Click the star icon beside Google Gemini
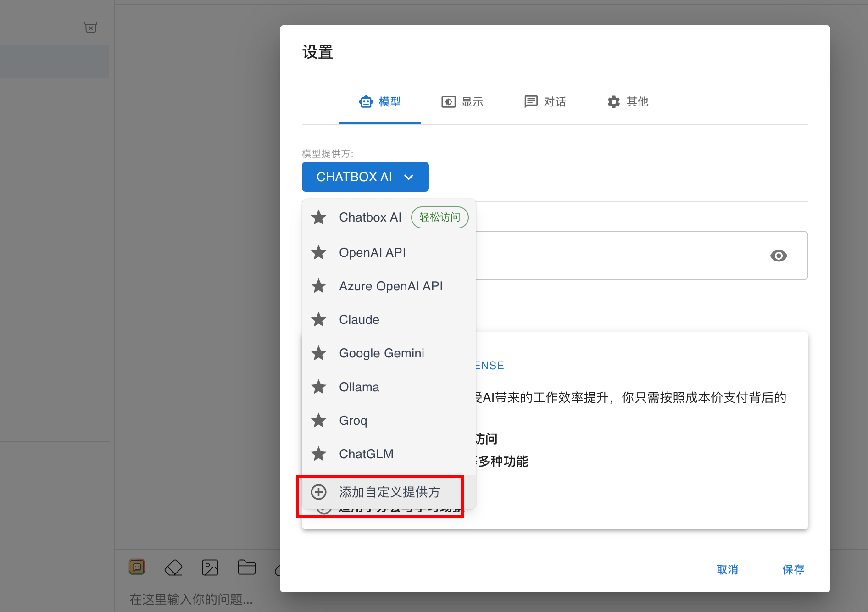Image resolution: width=868 pixels, height=612 pixels. (318, 353)
